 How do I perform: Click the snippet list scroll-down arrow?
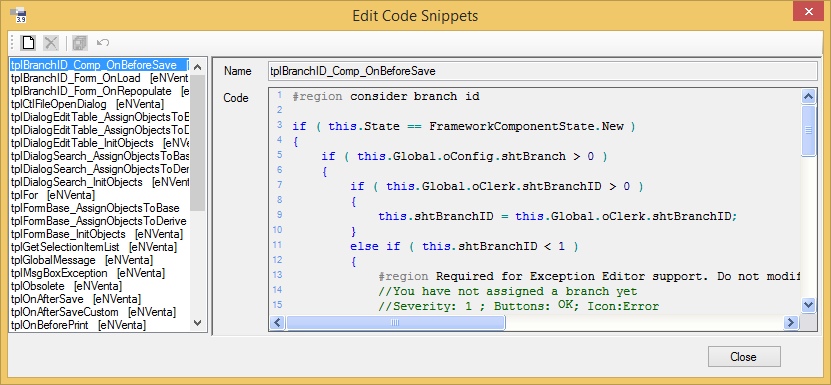[197, 322]
